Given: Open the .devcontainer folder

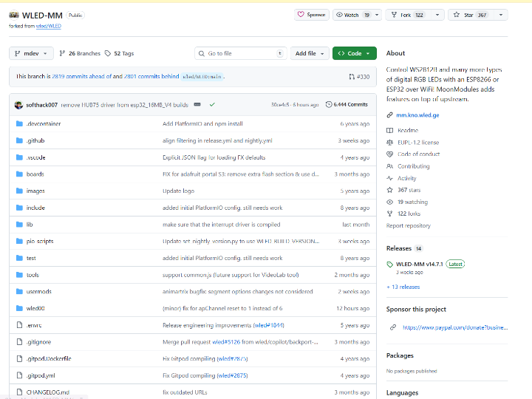Looking at the screenshot, I should 44,123.
